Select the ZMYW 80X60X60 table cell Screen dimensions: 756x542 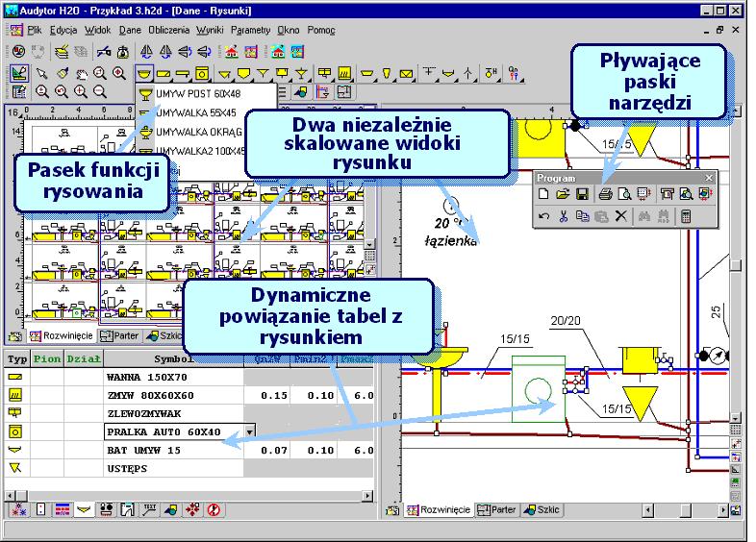point(173,396)
